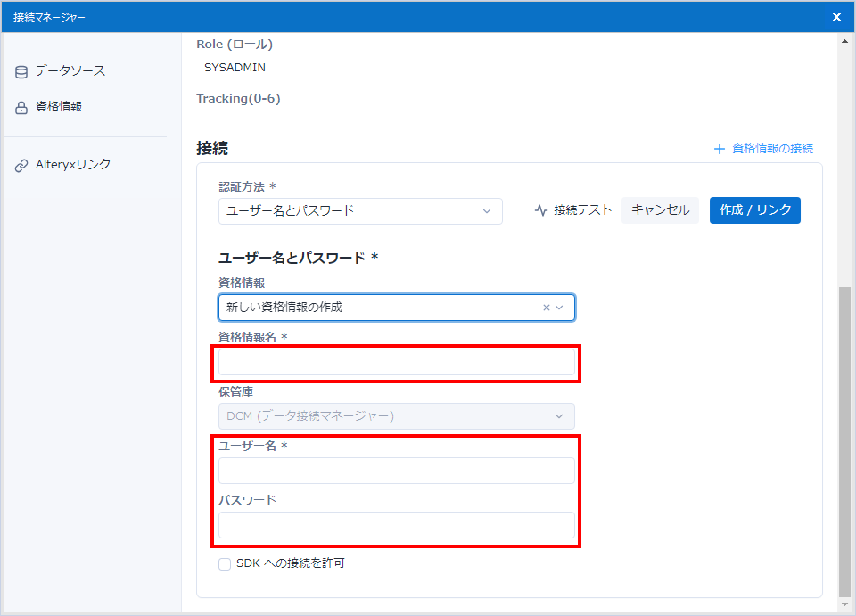Click the pulse icon for 接続テスト
856x616 pixels.
pyautogui.click(x=540, y=211)
